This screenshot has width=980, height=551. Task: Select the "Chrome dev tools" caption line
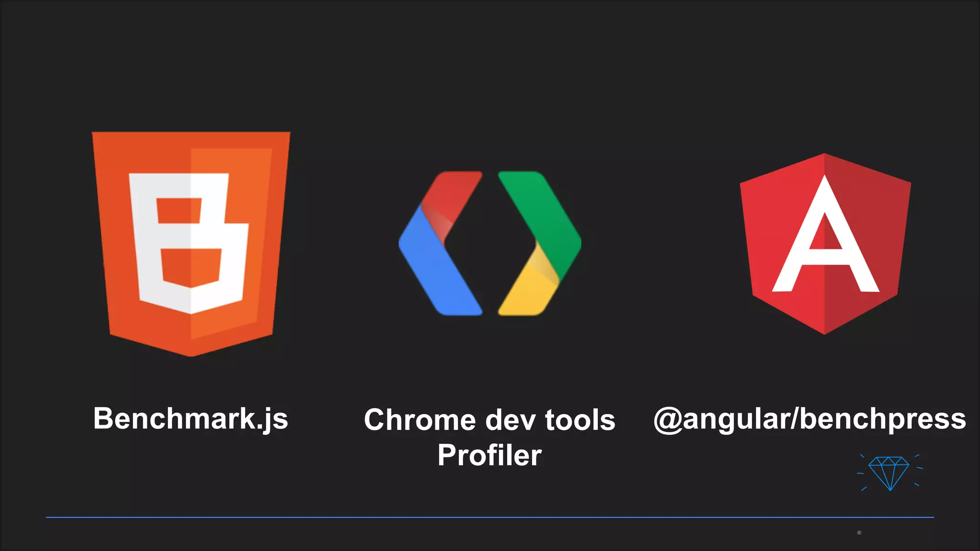[x=490, y=420]
